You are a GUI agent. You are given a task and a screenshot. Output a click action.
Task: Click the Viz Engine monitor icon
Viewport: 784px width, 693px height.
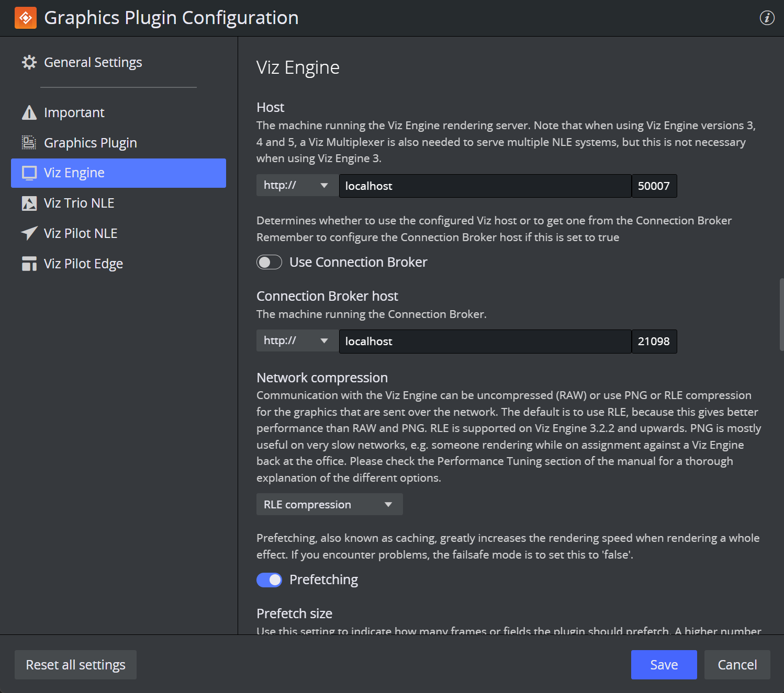tap(29, 173)
